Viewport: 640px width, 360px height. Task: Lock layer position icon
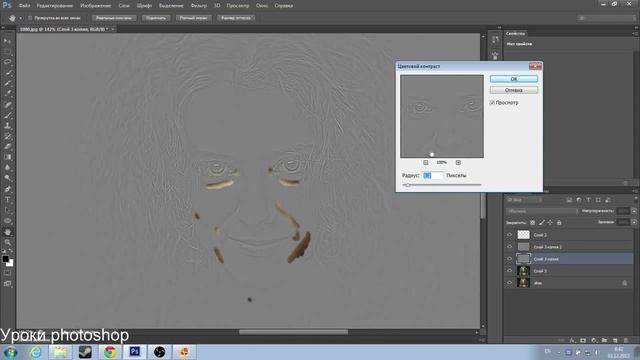[x=550, y=222]
